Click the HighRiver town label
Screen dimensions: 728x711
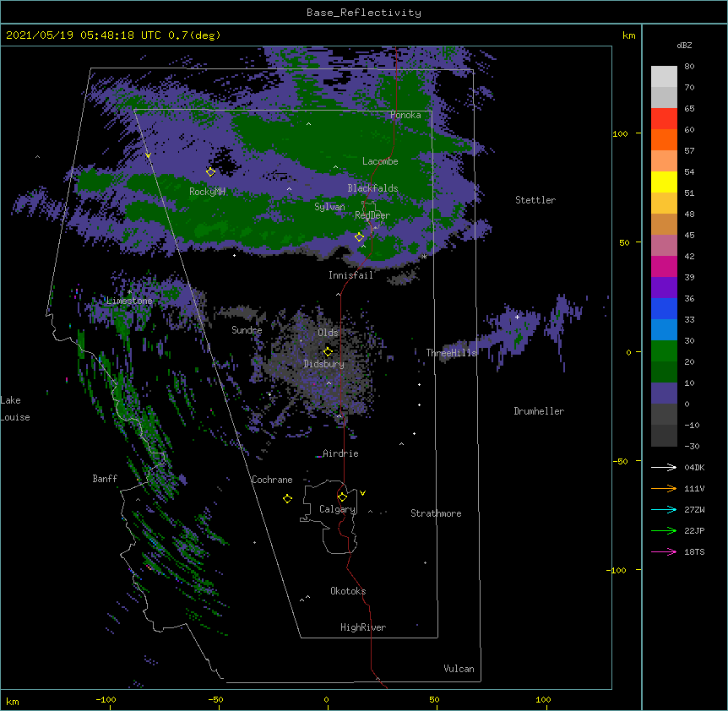pyautogui.click(x=363, y=627)
